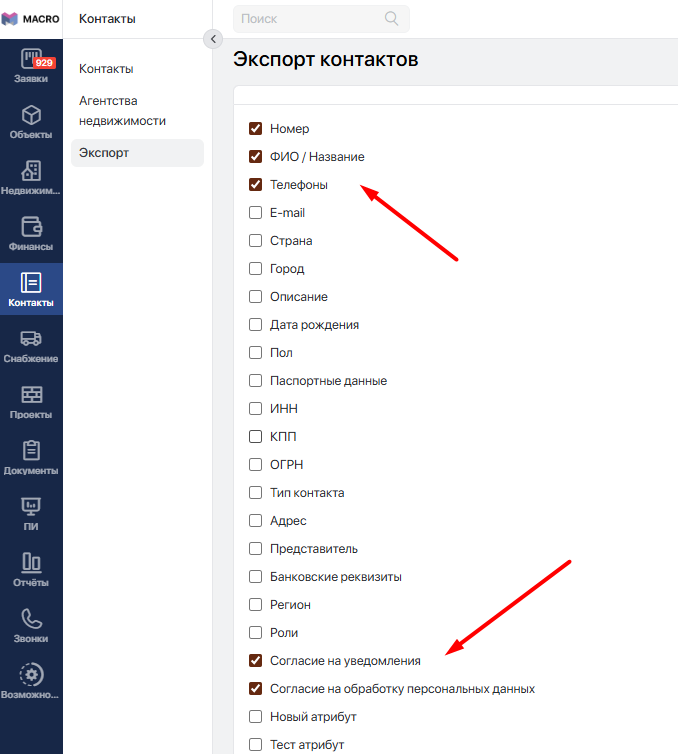This screenshot has width=678, height=754.
Task: Click the MACRO logo
Action: coord(31,19)
